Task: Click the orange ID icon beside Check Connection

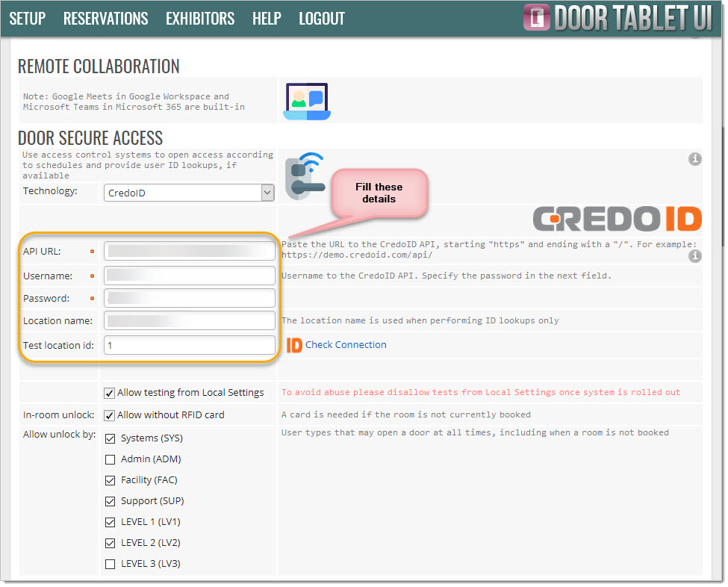Action: click(294, 345)
